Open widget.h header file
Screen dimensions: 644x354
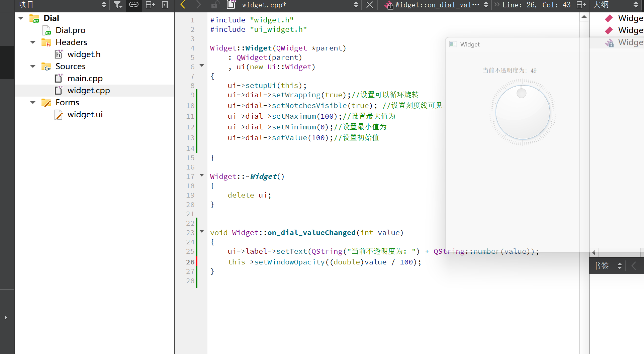tap(84, 54)
